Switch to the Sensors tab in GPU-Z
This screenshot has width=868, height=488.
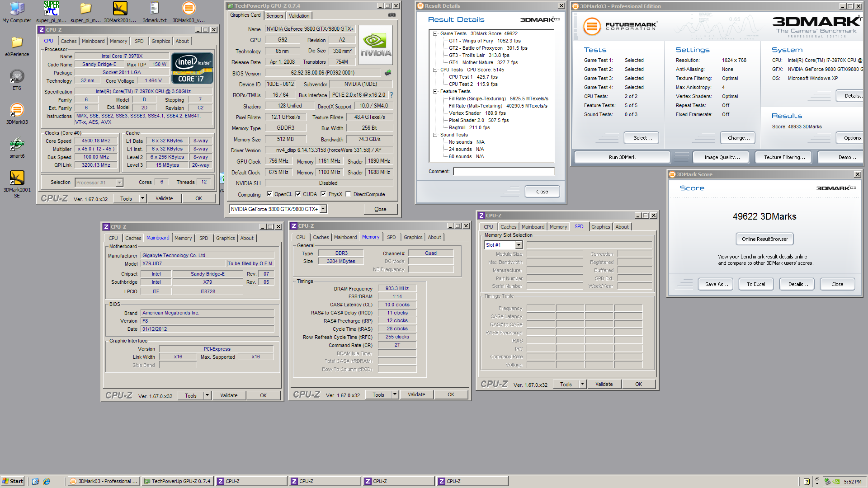click(275, 16)
